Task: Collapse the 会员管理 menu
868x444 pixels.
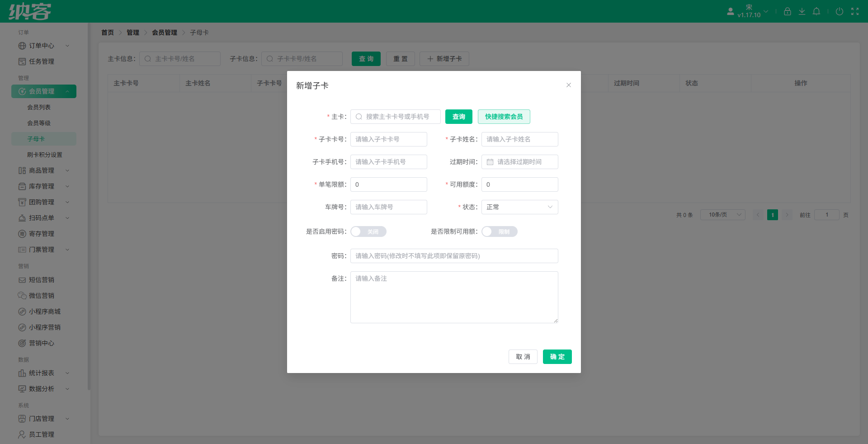Action: [x=44, y=91]
